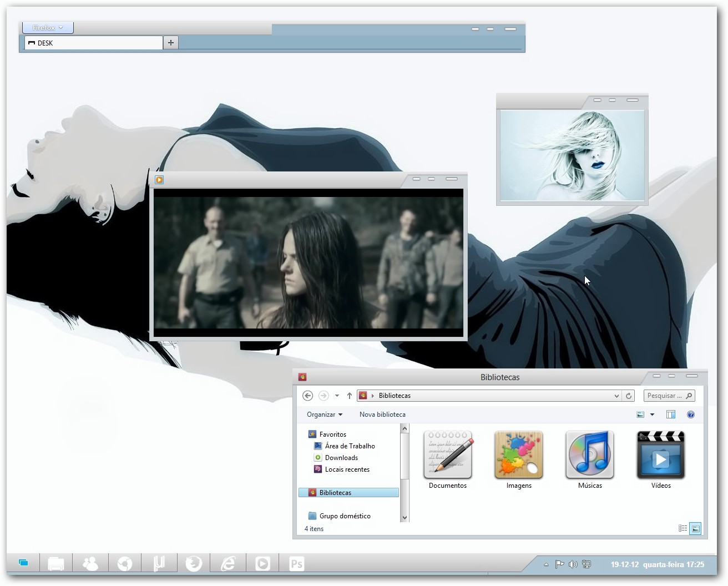Click the path separator arrow before Bibliotecas
This screenshot has height=586, width=728.
point(373,396)
